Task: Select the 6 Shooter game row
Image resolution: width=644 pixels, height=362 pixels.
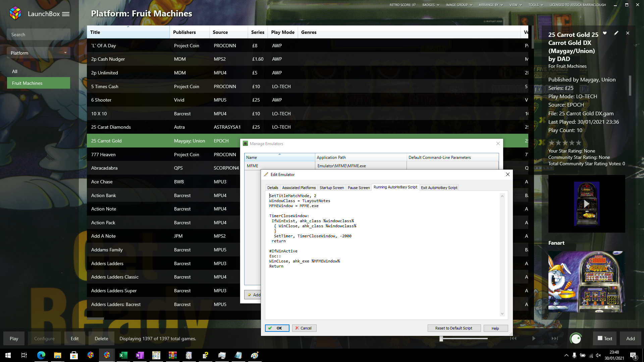Action: (x=307, y=100)
